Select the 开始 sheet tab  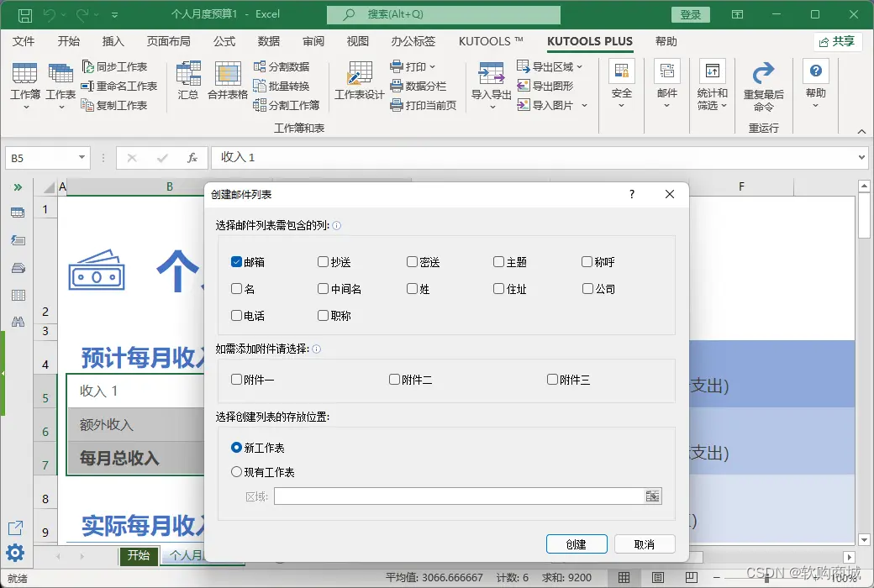pyautogui.click(x=138, y=556)
